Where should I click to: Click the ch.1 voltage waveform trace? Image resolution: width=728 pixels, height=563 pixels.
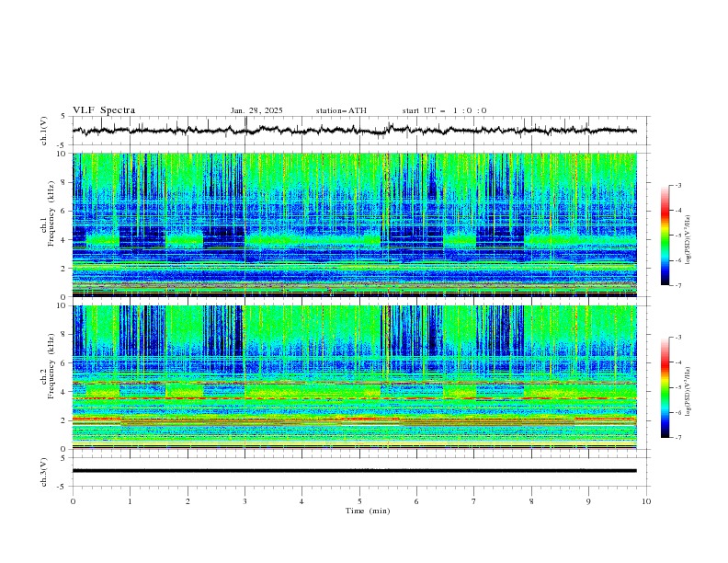point(354,131)
